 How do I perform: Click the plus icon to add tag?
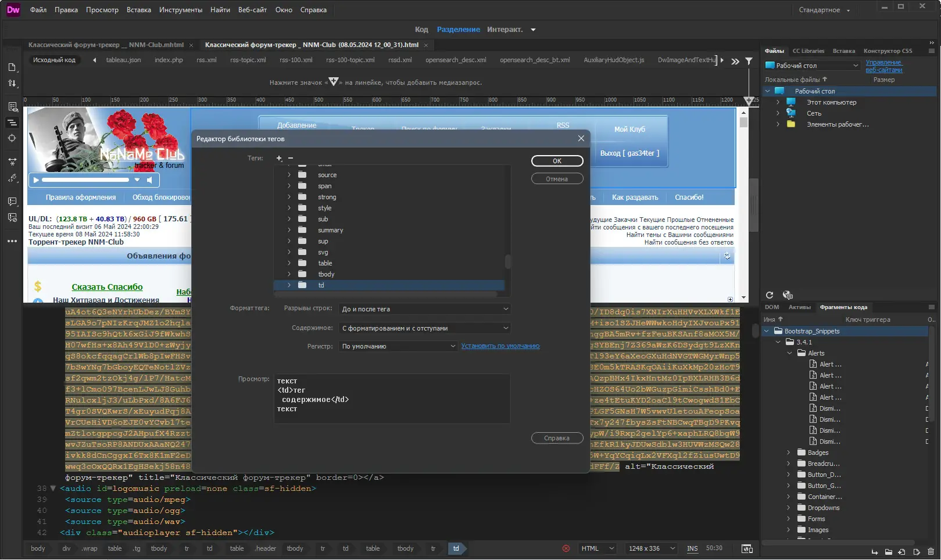[279, 159]
